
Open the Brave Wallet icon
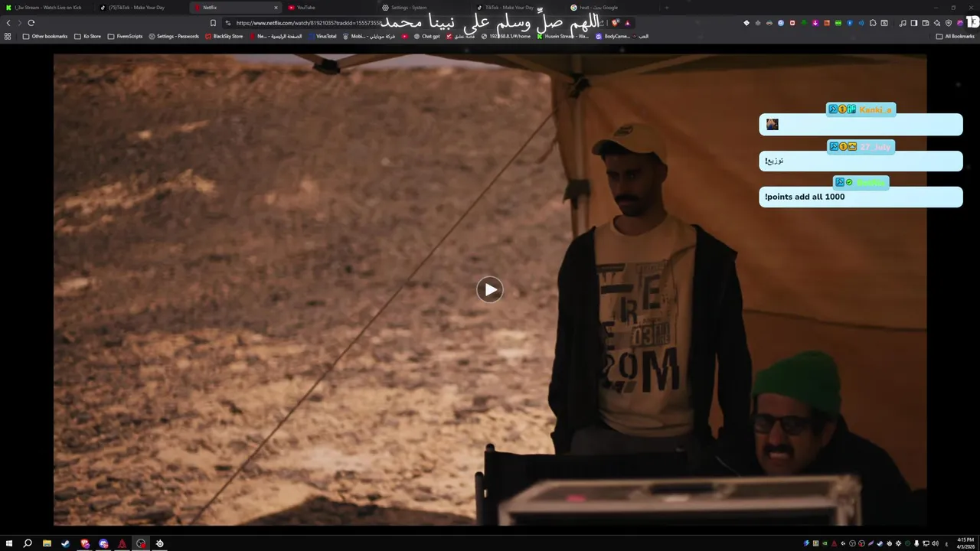point(926,23)
